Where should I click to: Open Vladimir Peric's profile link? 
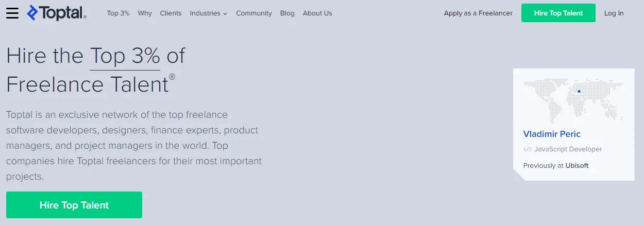pyautogui.click(x=552, y=134)
